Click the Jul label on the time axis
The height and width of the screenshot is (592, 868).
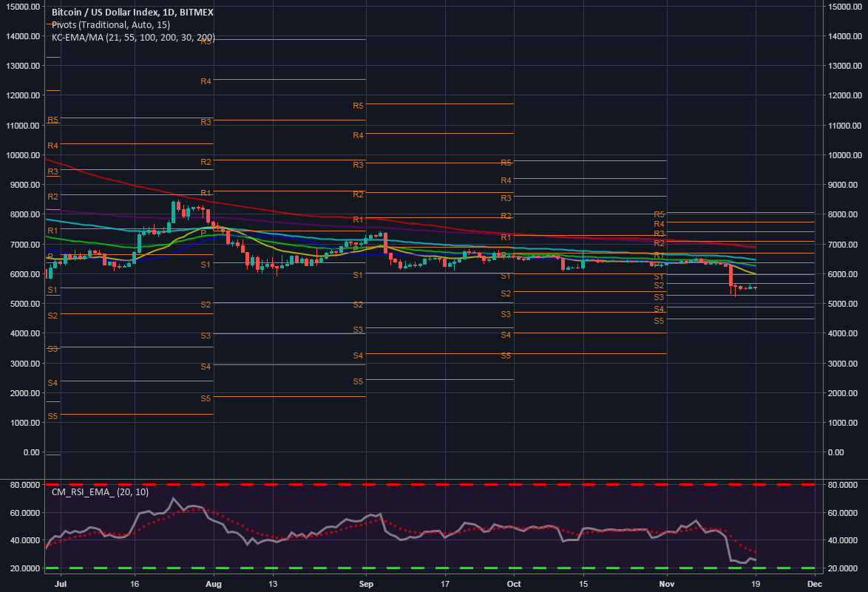[x=61, y=583]
